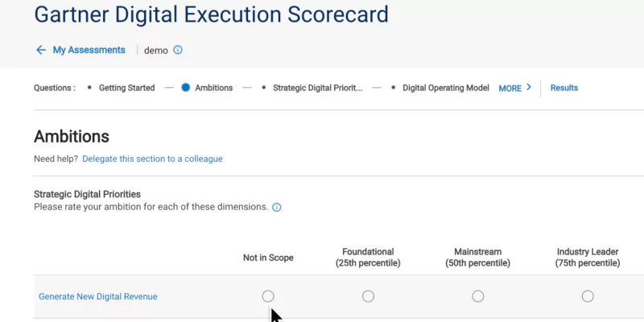The height and width of the screenshot is (322, 644).
Task: Open the My Assessments link
Action: (x=89, y=50)
